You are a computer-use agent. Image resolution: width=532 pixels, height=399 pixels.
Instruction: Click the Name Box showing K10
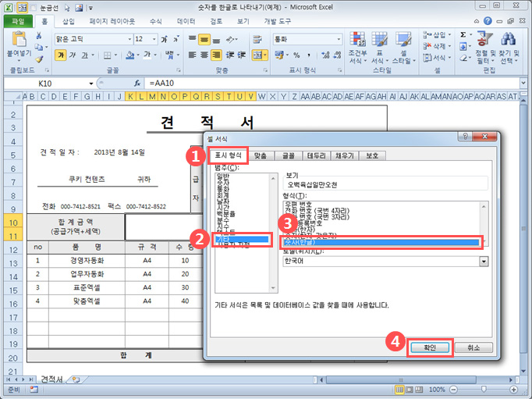[x=50, y=84]
